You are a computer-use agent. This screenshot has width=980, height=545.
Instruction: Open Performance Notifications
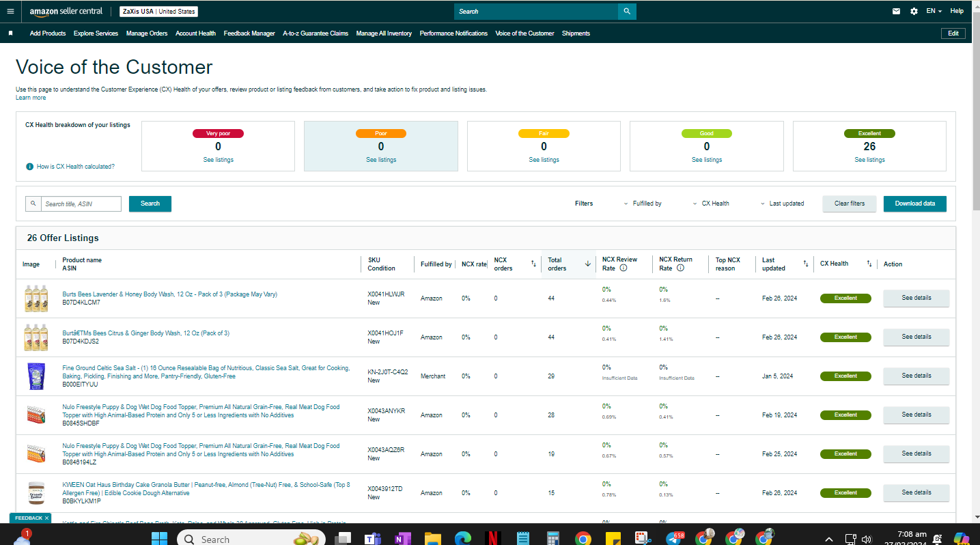coord(453,33)
